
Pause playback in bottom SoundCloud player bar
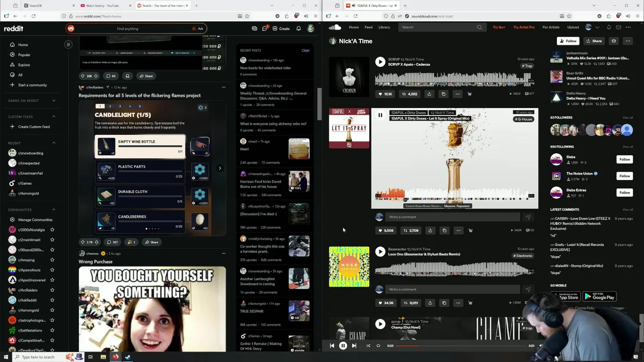[343, 345]
